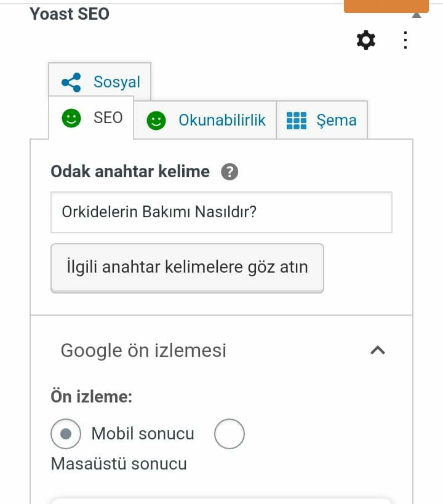Switch to the Okunabilirlik tab

[x=205, y=120]
